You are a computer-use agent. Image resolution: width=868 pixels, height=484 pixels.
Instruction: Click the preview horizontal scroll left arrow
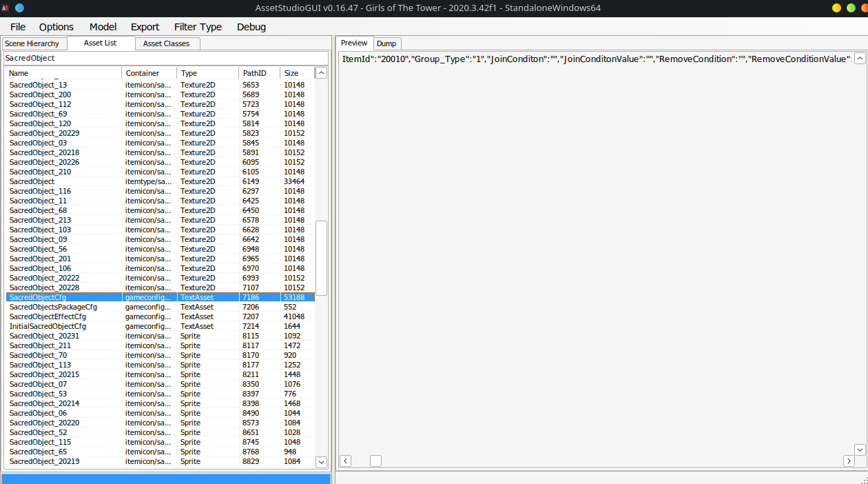pyautogui.click(x=346, y=461)
